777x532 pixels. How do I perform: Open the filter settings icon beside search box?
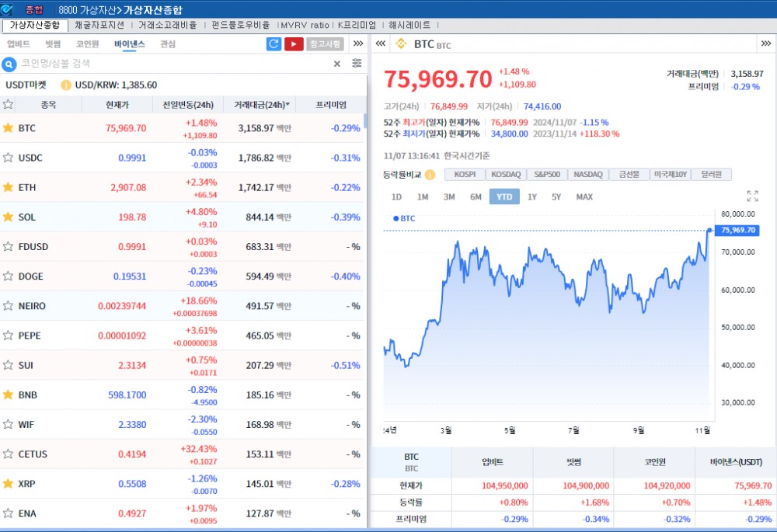(x=357, y=63)
